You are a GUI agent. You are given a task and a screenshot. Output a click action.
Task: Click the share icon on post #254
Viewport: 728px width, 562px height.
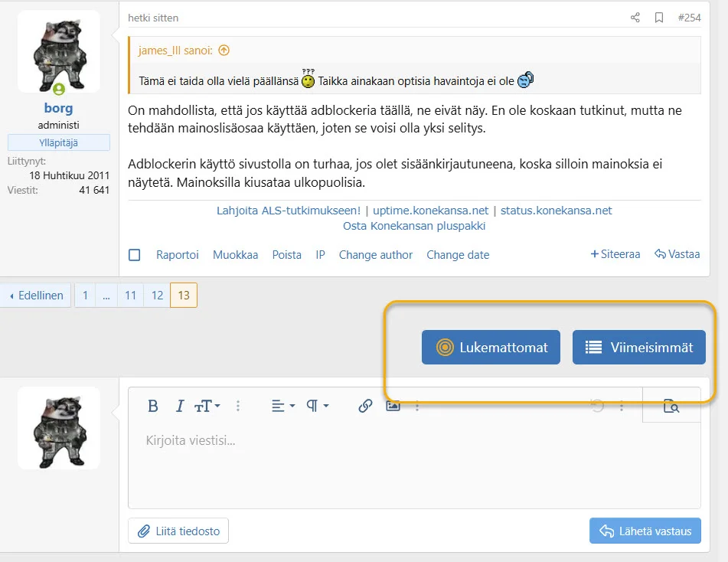(635, 18)
